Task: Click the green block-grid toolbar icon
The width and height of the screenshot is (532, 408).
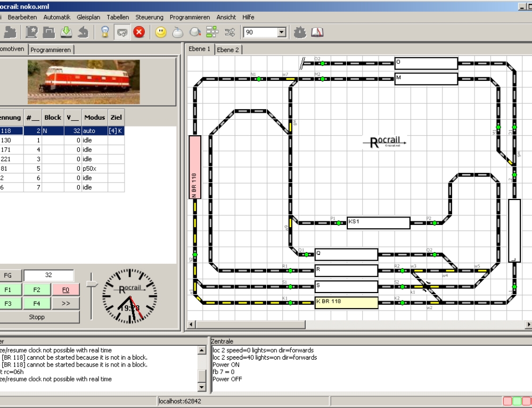Action: point(212,32)
